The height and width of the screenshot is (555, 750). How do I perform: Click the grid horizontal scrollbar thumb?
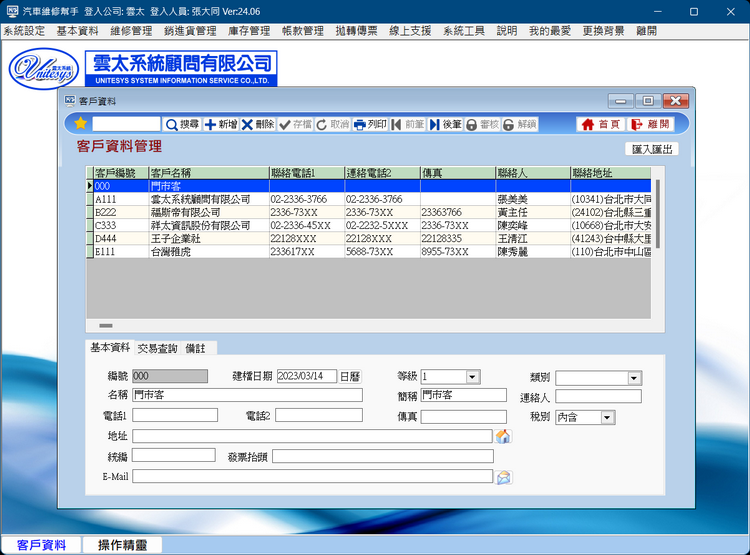106,326
